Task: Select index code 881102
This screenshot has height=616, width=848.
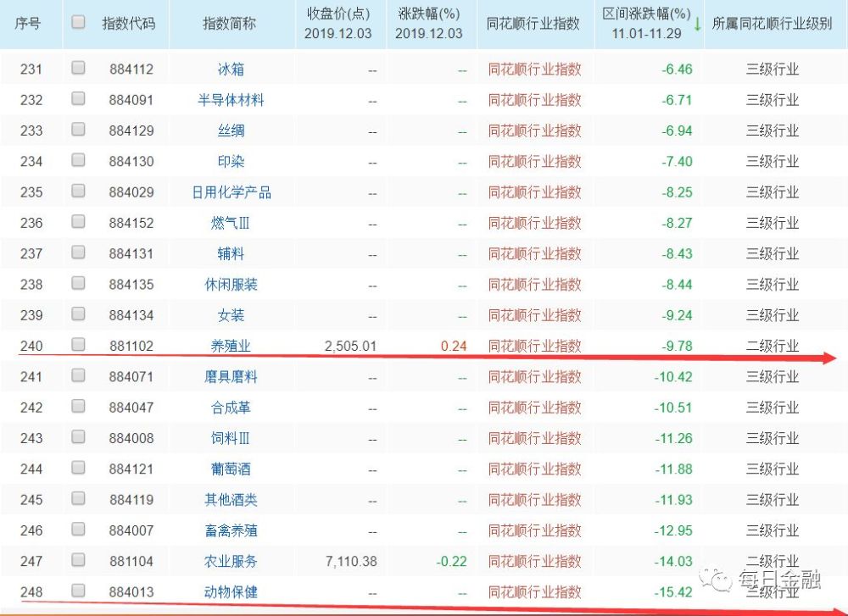Action: (131, 346)
